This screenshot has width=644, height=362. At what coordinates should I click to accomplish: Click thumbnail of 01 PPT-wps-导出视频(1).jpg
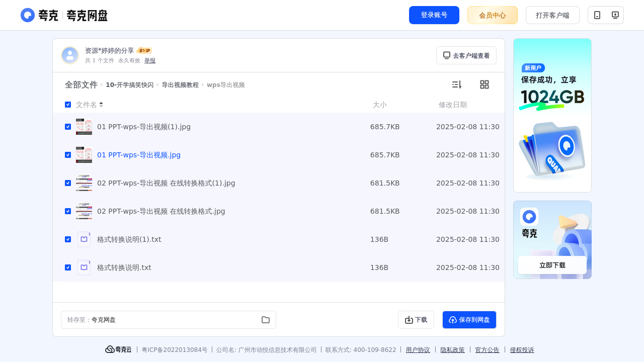pyautogui.click(x=84, y=127)
